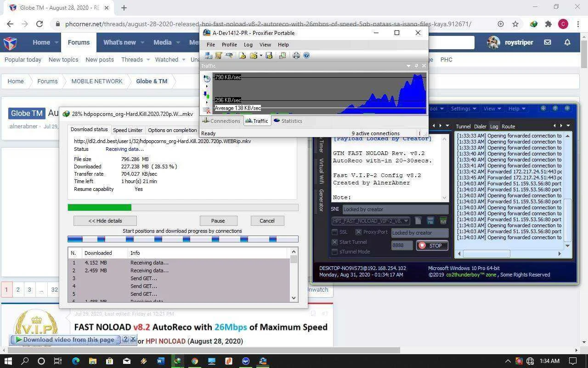
Task: Click up arrow circle icon in tunnel title bar
Action: [x=555, y=108]
